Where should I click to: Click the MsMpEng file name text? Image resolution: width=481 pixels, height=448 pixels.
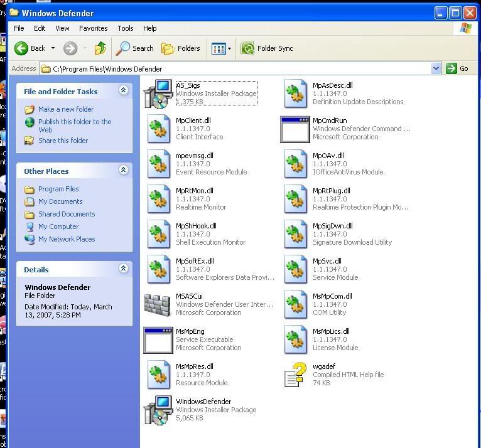click(x=190, y=331)
